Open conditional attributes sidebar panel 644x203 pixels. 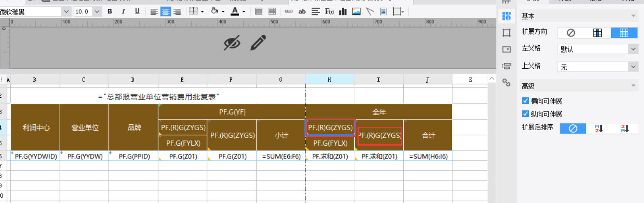click(x=506, y=66)
